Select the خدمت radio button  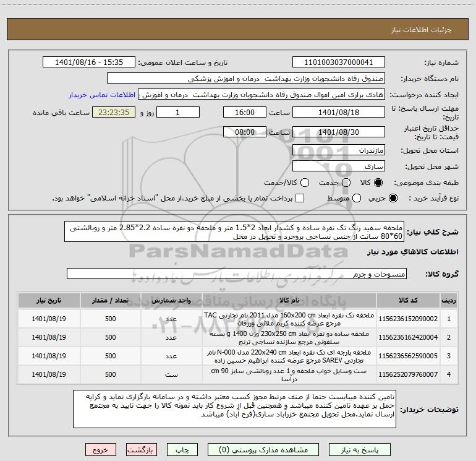346,183
